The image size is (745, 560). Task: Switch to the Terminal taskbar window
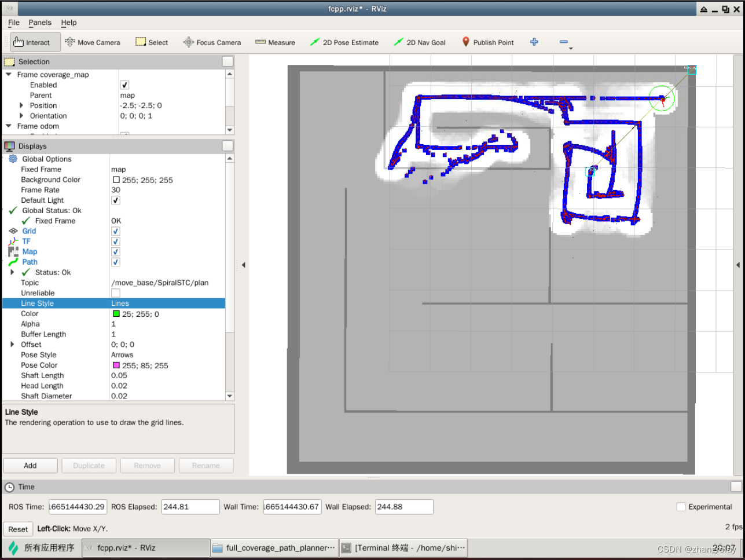pyautogui.click(x=403, y=547)
